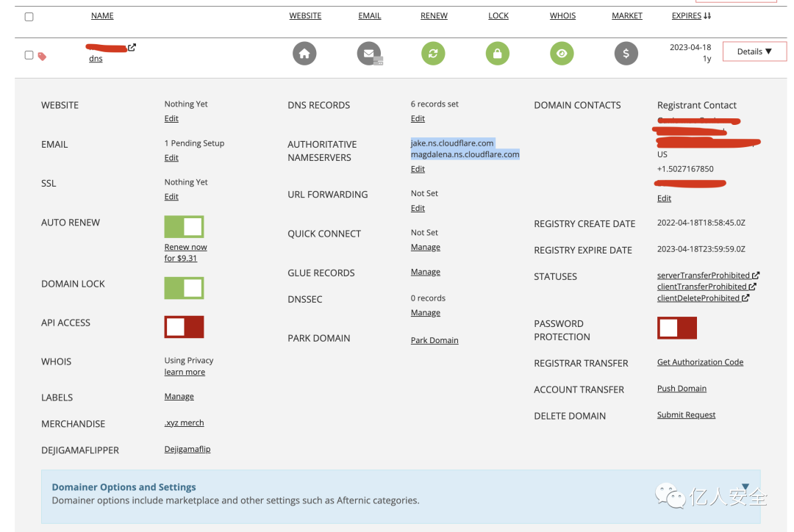Open domain in new tab via external-link icon
Viewport: 794px width, 532px height.
coord(132,47)
